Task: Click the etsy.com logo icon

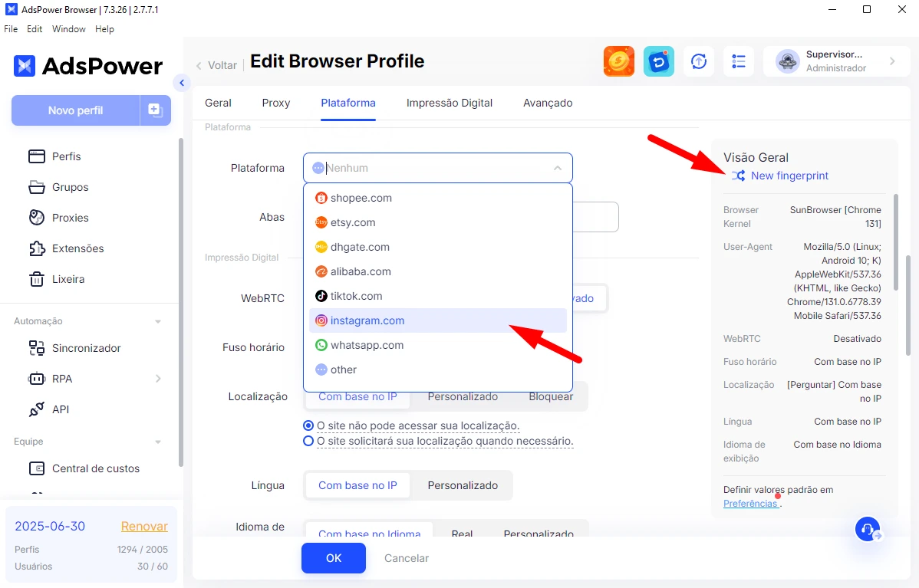Action: point(321,222)
